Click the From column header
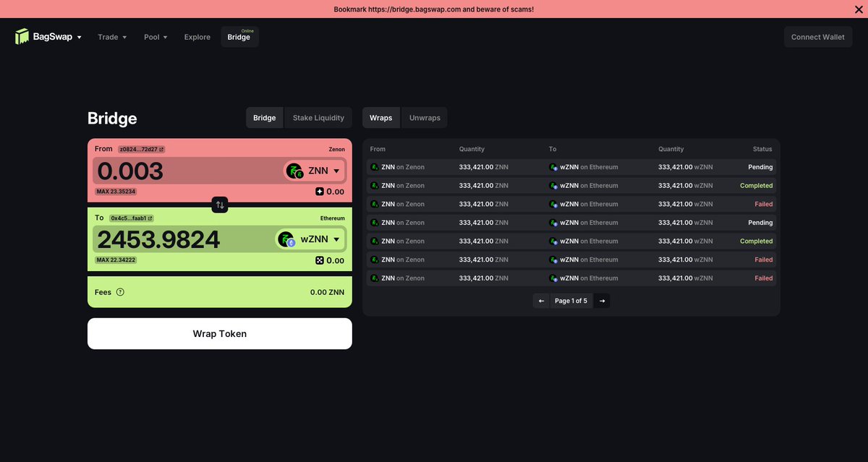The width and height of the screenshot is (868, 462). [x=378, y=149]
